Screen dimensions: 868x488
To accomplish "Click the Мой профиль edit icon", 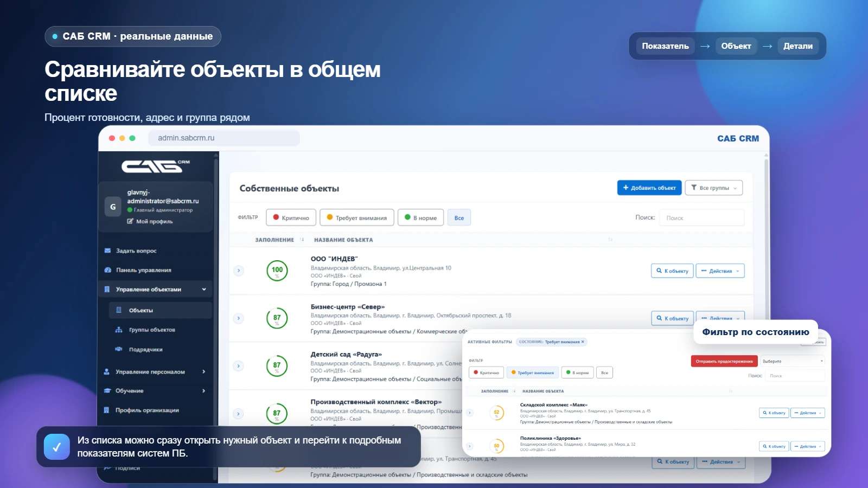I will point(130,221).
